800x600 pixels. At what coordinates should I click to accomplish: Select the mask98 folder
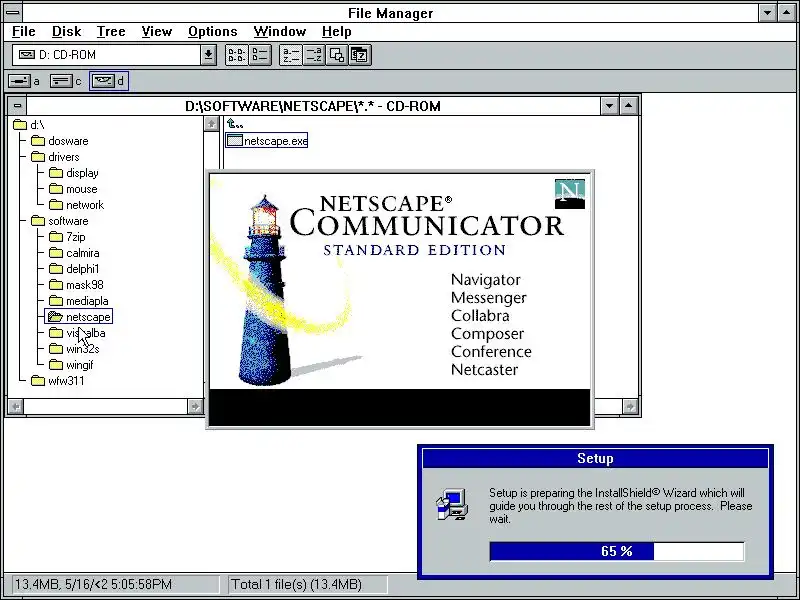76,285
